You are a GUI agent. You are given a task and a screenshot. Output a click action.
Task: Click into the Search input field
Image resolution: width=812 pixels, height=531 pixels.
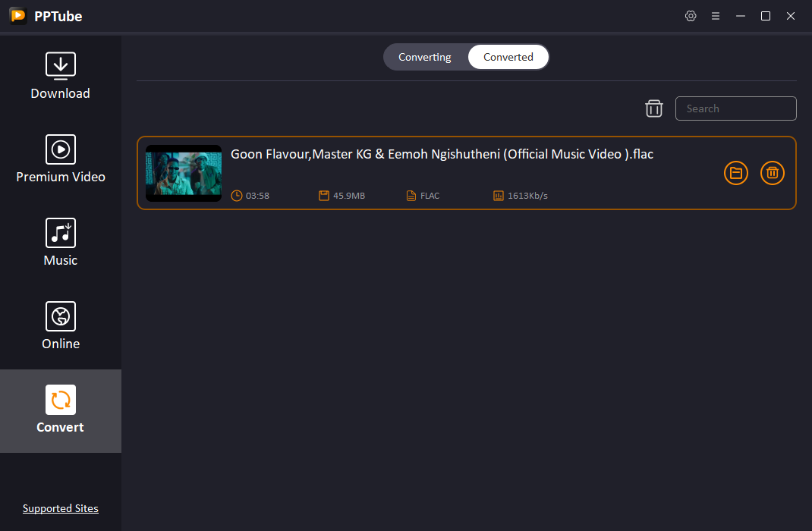[x=735, y=108]
